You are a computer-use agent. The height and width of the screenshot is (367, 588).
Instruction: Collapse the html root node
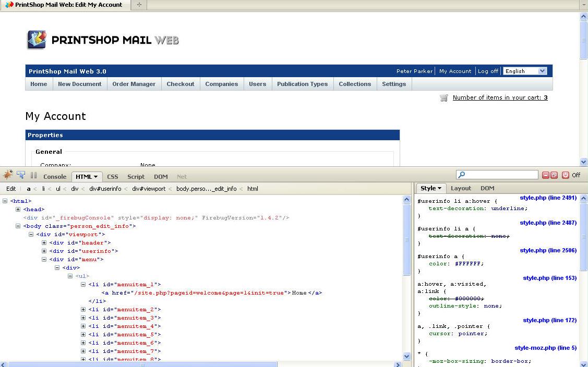coord(5,201)
